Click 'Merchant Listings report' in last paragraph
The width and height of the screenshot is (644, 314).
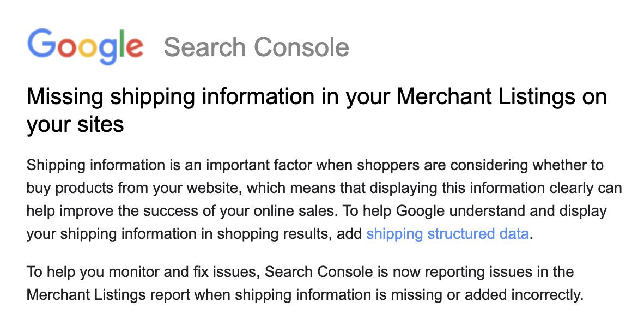coord(108,295)
